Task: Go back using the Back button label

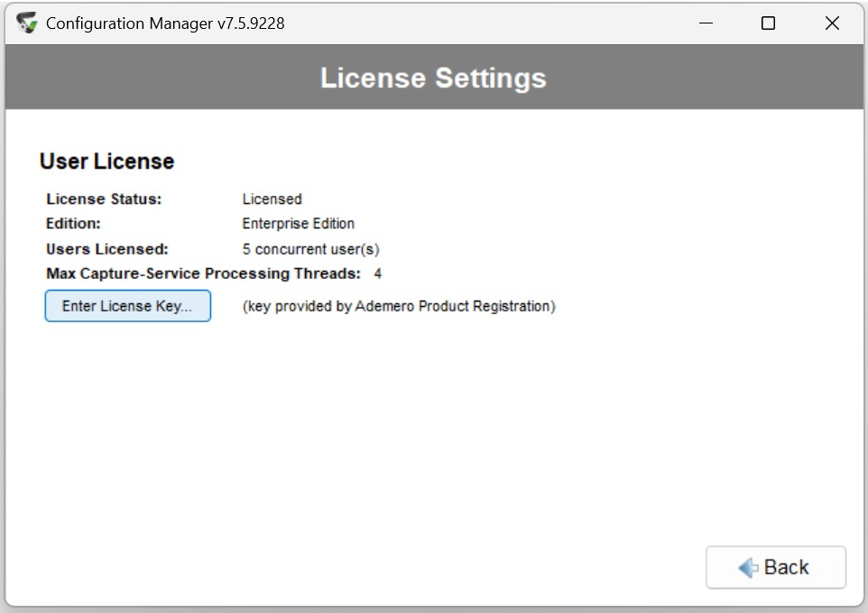Action: [786, 568]
